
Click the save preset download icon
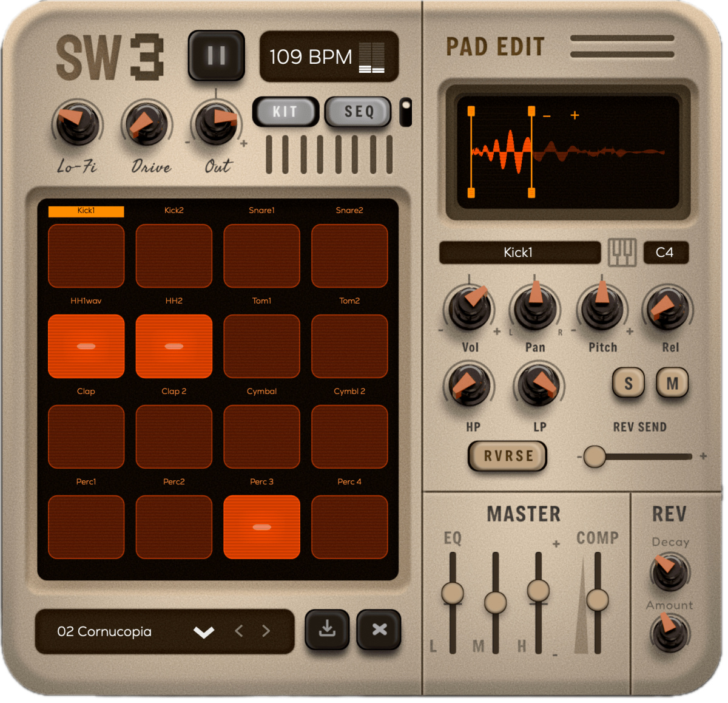click(327, 629)
